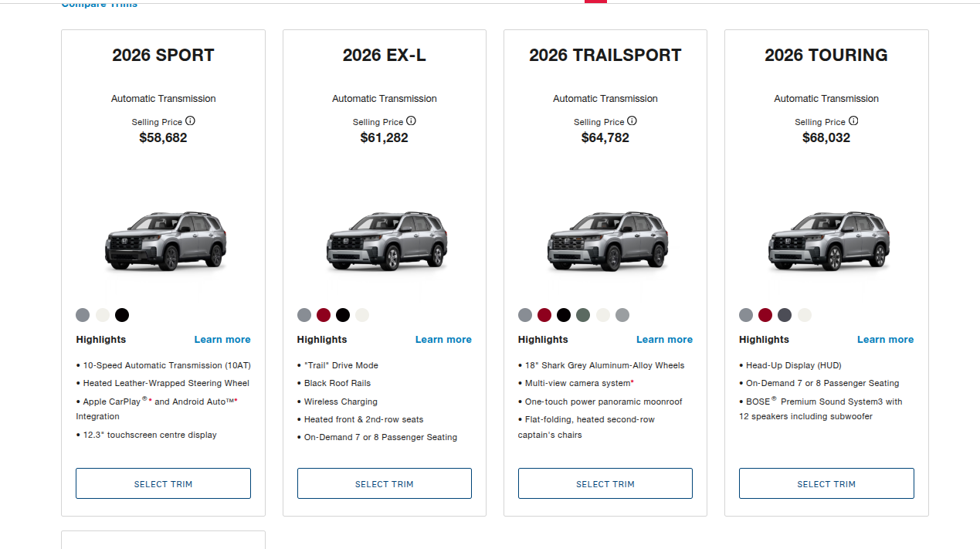Screen dimensions: 980x549
Task: Follow Learn more link on TrailSport card
Action: (664, 340)
